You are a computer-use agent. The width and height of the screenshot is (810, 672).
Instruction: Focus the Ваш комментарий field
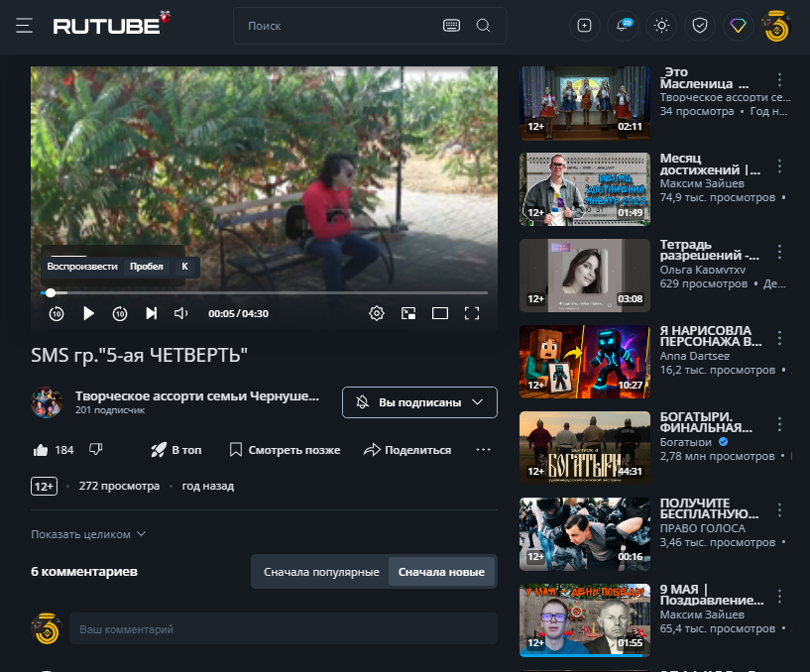tap(284, 629)
